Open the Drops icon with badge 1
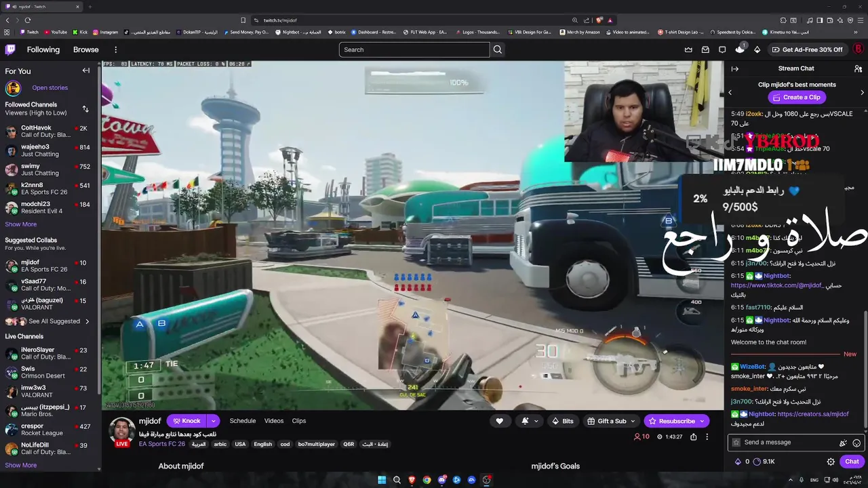This screenshot has width=868, height=488. point(739,49)
